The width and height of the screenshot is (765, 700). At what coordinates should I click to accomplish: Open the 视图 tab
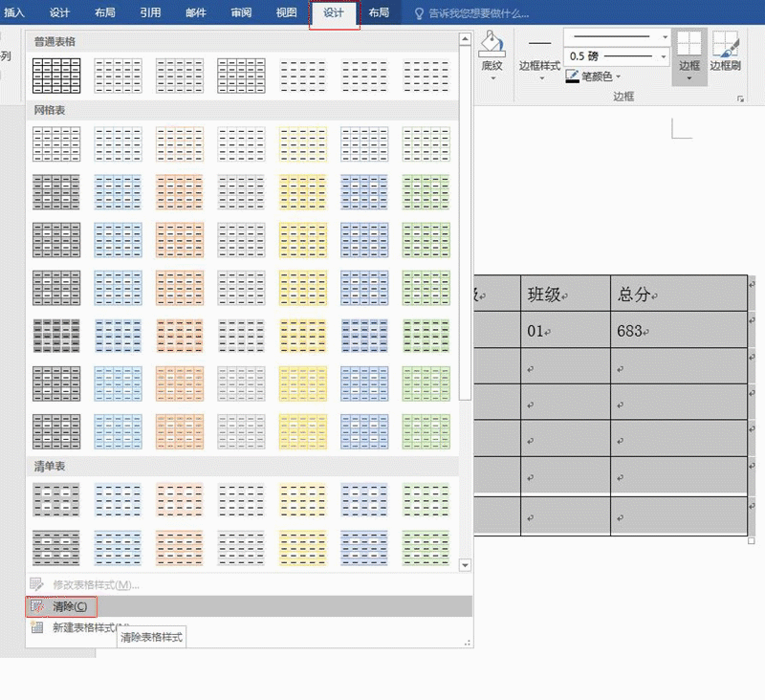coord(286,12)
